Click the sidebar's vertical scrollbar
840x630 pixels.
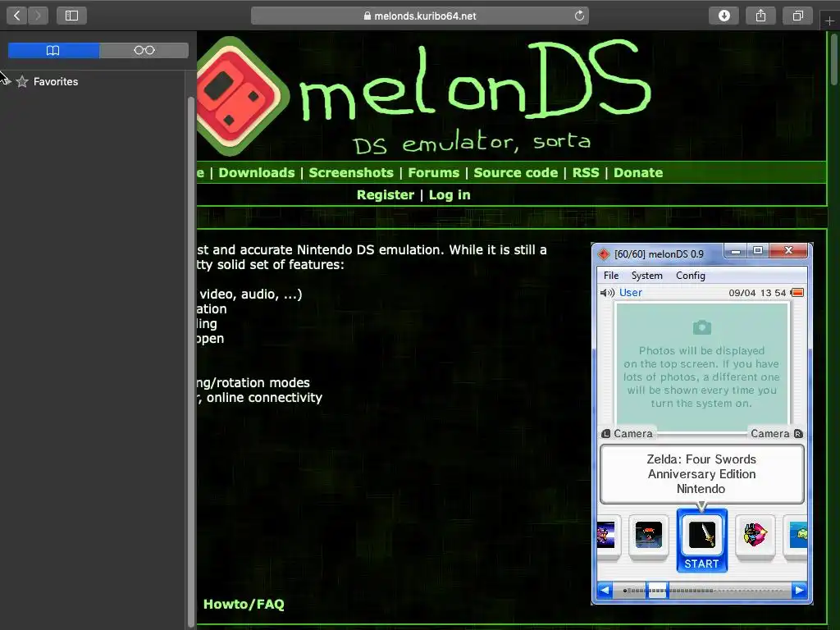191,363
